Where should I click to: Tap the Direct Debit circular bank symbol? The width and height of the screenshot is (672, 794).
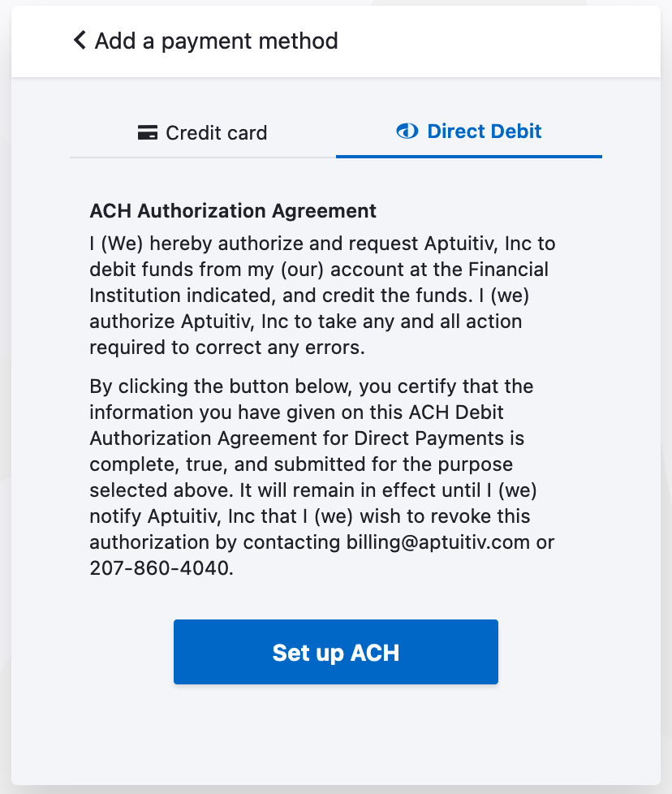tap(406, 131)
